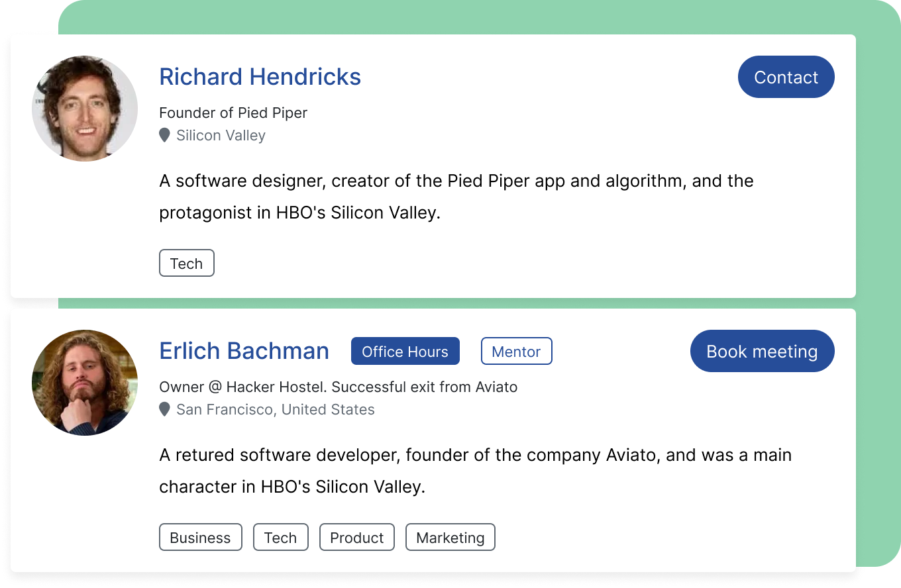This screenshot has width=901, height=588.
Task: Select the Tech tag on Richard's card
Action: 186,263
